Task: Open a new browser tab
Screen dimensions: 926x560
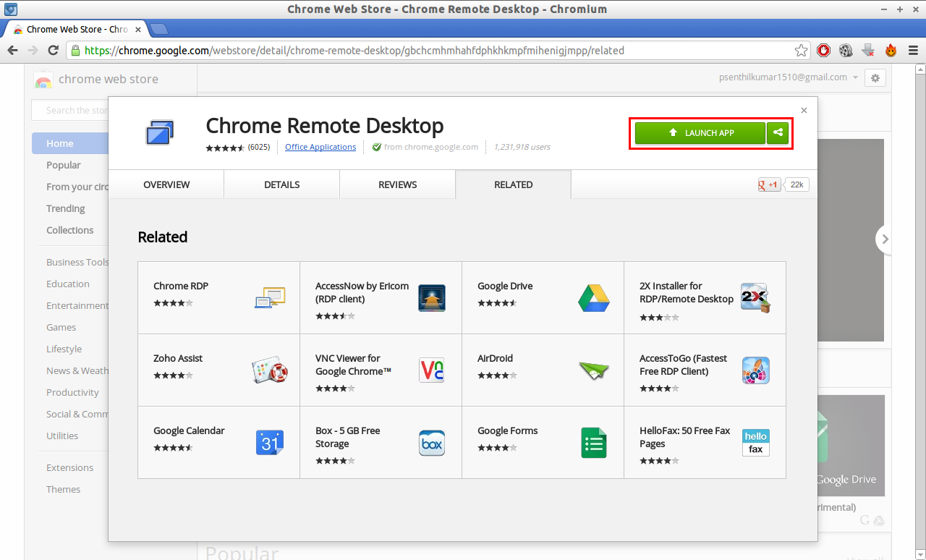Action: tap(158, 29)
